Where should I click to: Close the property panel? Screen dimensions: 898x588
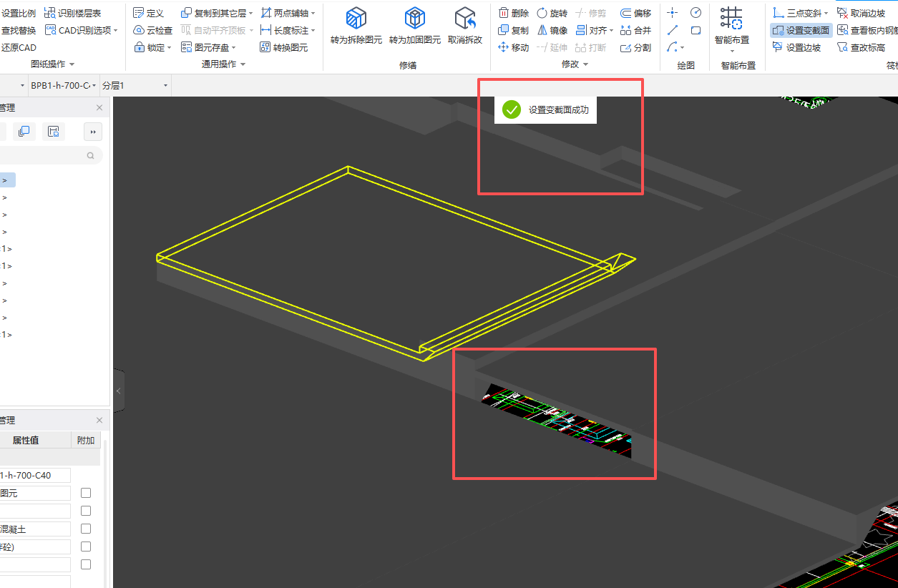pos(99,421)
